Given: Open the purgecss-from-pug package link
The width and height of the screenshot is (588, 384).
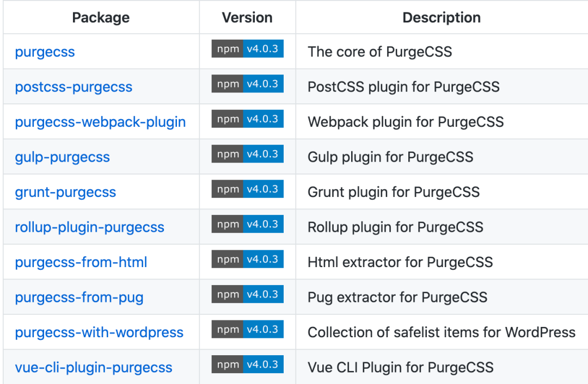Looking at the screenshot, I should click(79, 298).
